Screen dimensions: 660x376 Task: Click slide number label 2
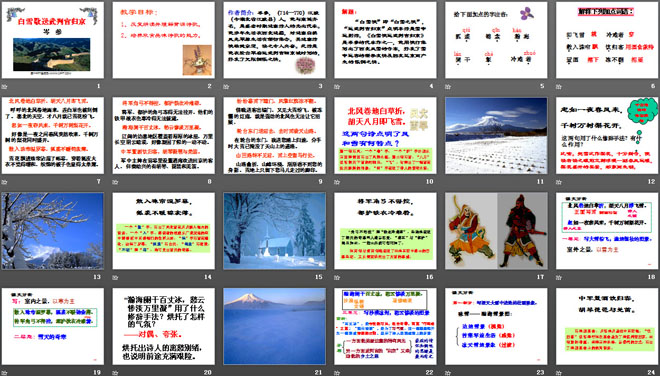(210, 86)
